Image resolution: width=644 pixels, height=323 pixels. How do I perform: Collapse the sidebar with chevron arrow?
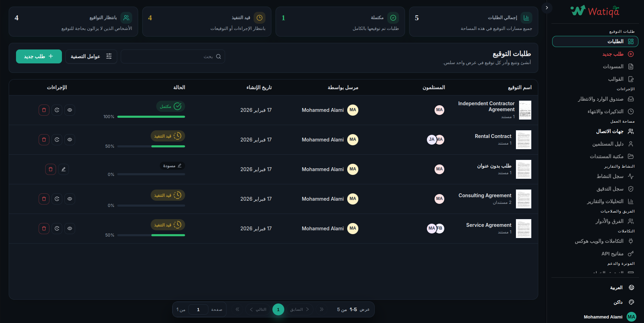[547, 7]
